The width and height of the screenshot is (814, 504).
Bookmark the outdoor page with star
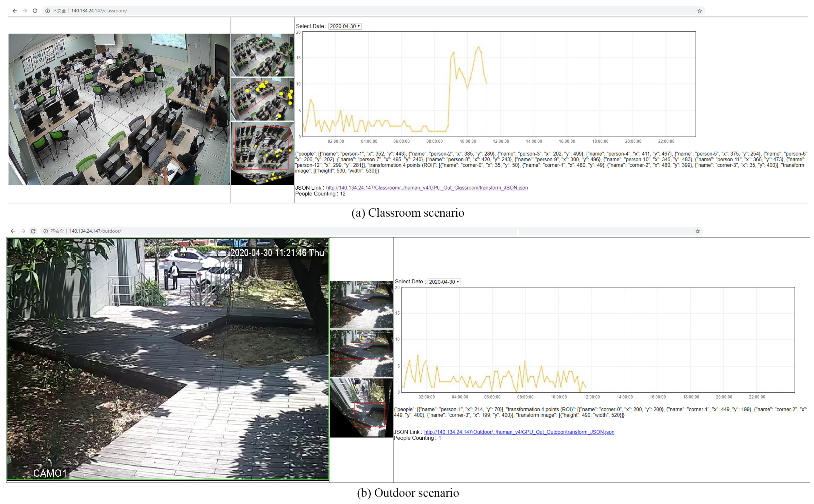coord(697,231)
